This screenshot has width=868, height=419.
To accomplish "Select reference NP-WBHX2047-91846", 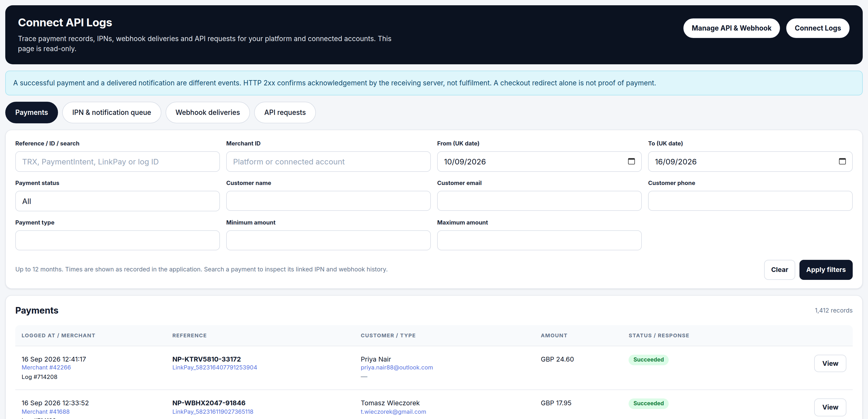I will (x=209, y=403).
